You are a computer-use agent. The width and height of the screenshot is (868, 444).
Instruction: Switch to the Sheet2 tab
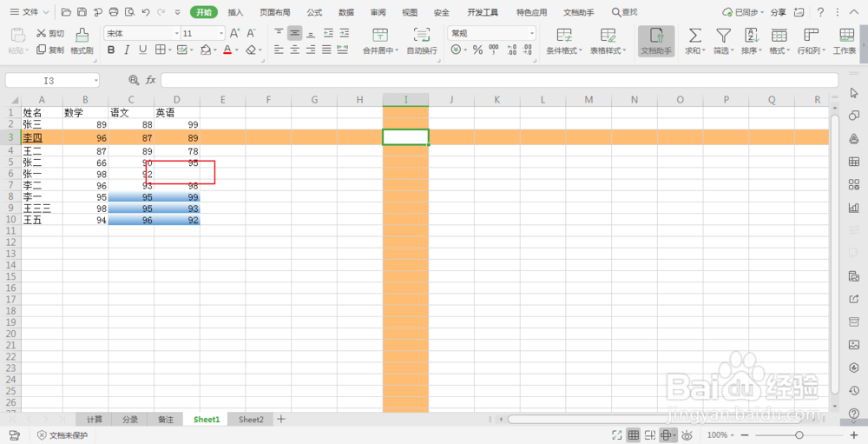(x=252, y=420)
